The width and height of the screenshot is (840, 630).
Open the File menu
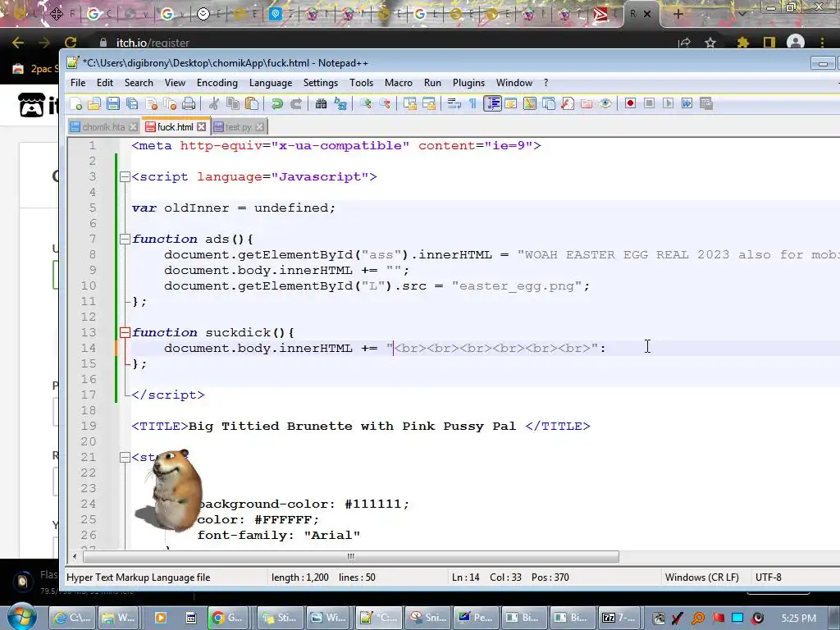click(78, 83)
